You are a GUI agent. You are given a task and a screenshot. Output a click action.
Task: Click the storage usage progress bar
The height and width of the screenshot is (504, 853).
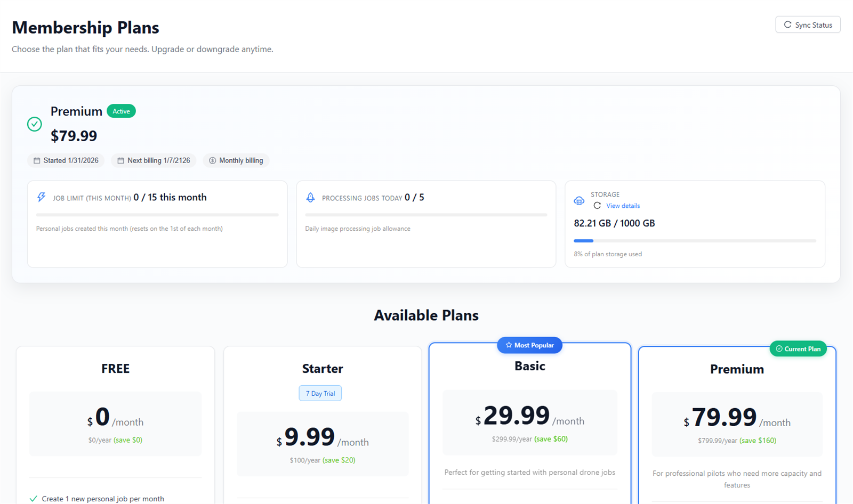point(695,241)
